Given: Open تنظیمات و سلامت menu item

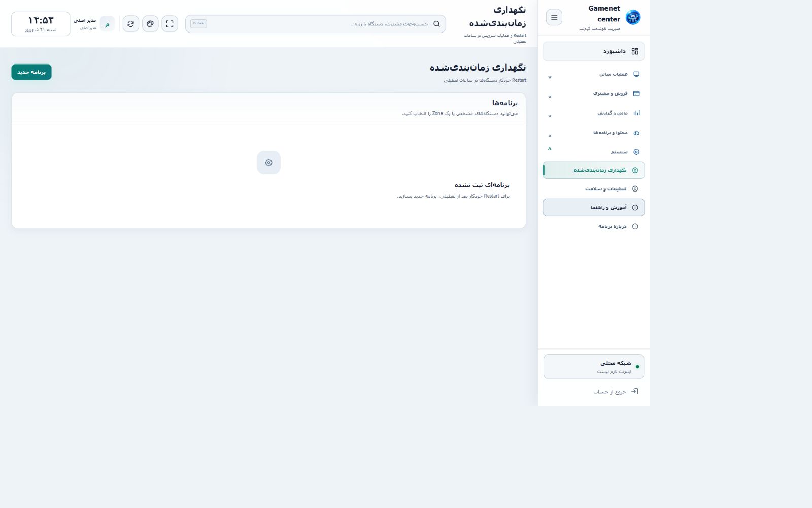Looking at the screenshot, I should (x=593, y=189).
